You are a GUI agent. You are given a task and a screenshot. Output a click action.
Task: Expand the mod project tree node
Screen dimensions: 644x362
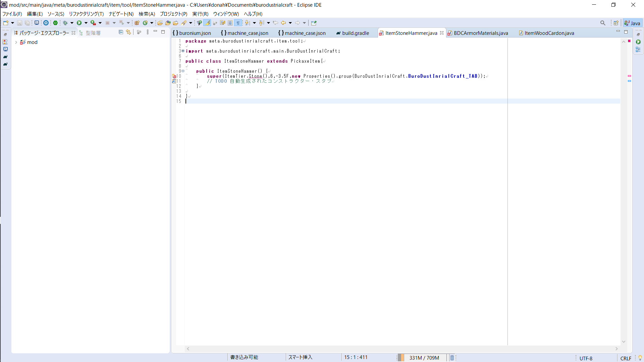click(x=16, y=42)
